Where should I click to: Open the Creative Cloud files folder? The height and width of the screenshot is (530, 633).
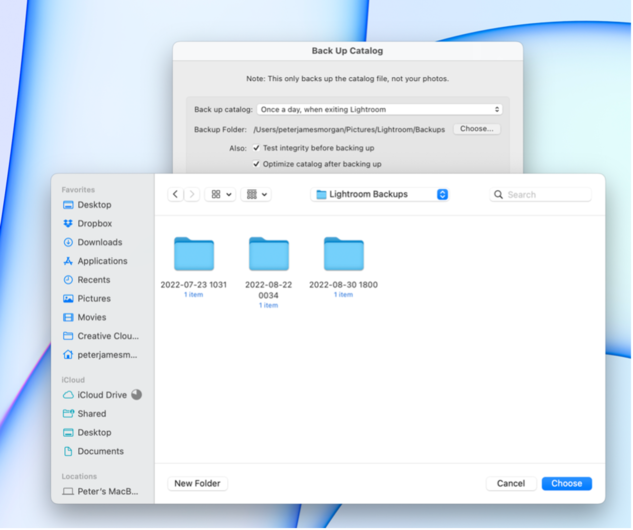point(107,336)
